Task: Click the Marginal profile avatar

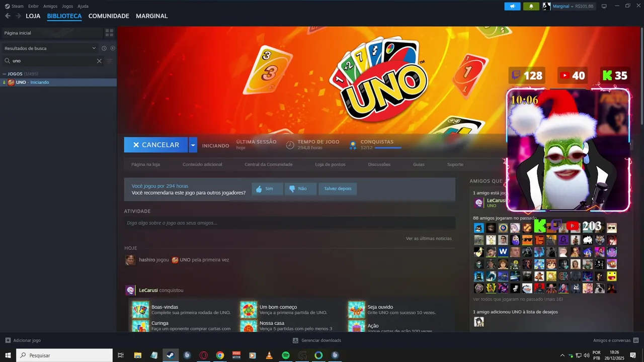Action: 546,7
